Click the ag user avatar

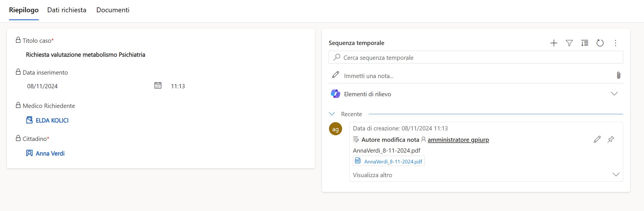tap(336, 129)
